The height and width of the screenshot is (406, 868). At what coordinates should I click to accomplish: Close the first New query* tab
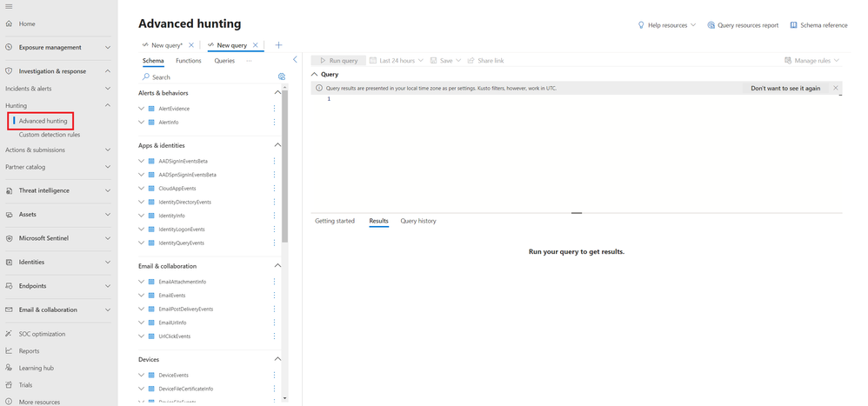[191, 45]
